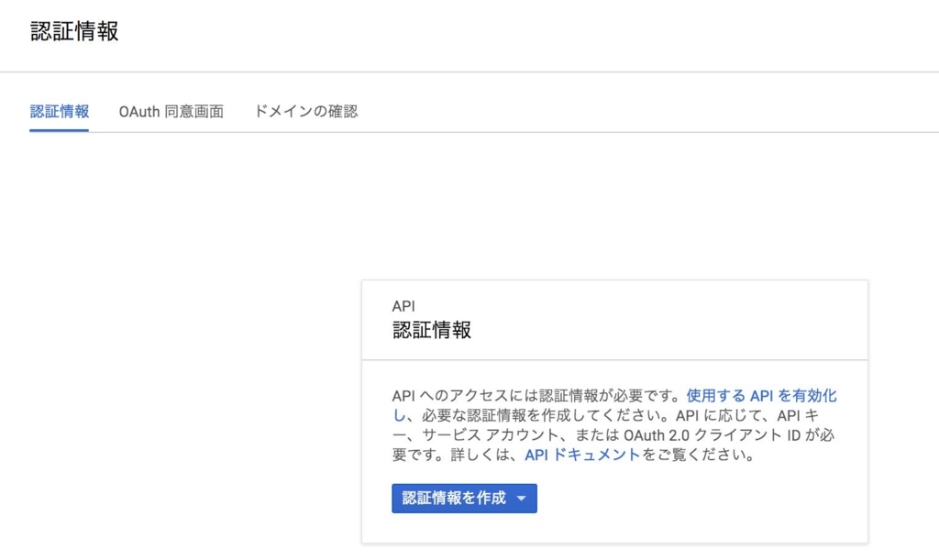Start creating credentials with the create button
Screen dimensions: 939x560
[455, 499]
